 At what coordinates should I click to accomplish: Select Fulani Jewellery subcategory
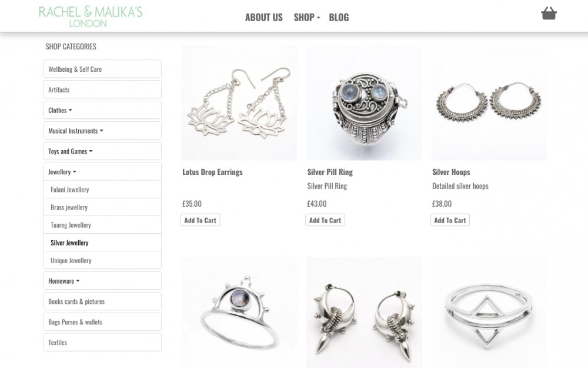click(x=102, y=190)
